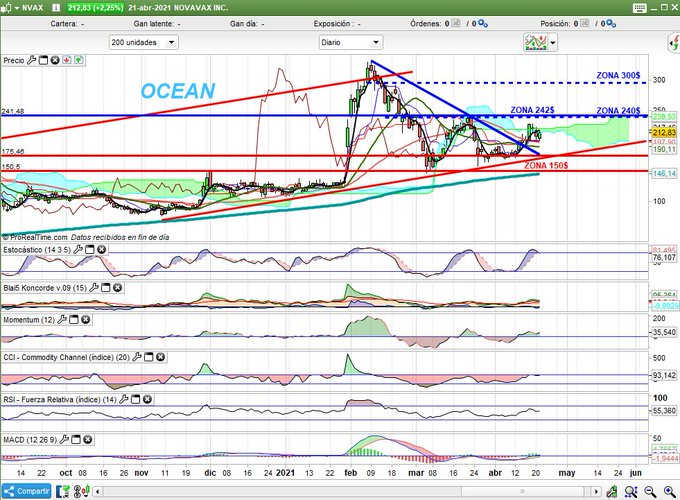
Task: Click the OCEAN chart label
Action: [x=178, y=91]
